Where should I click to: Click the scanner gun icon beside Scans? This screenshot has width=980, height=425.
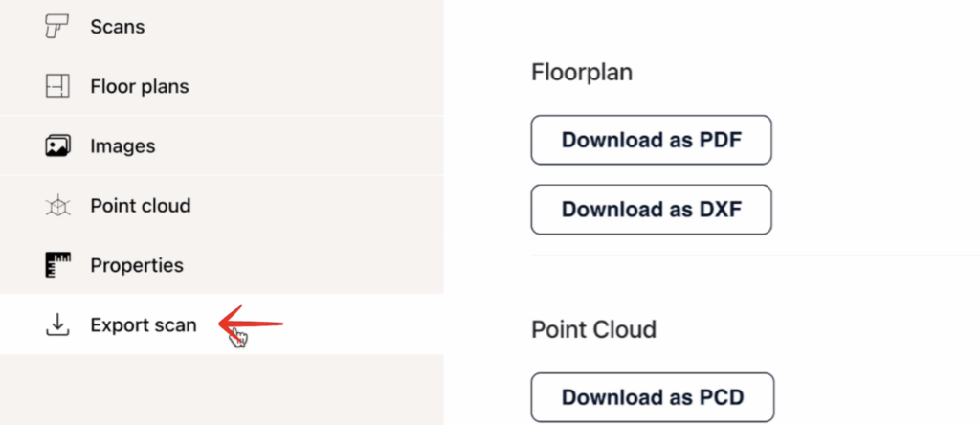[57, 27]
